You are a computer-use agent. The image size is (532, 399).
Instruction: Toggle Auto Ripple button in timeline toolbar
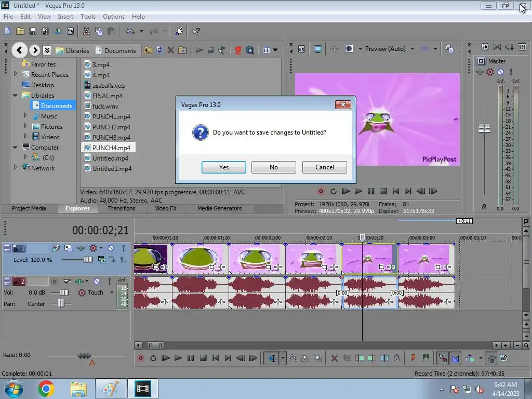click(470, 358)
